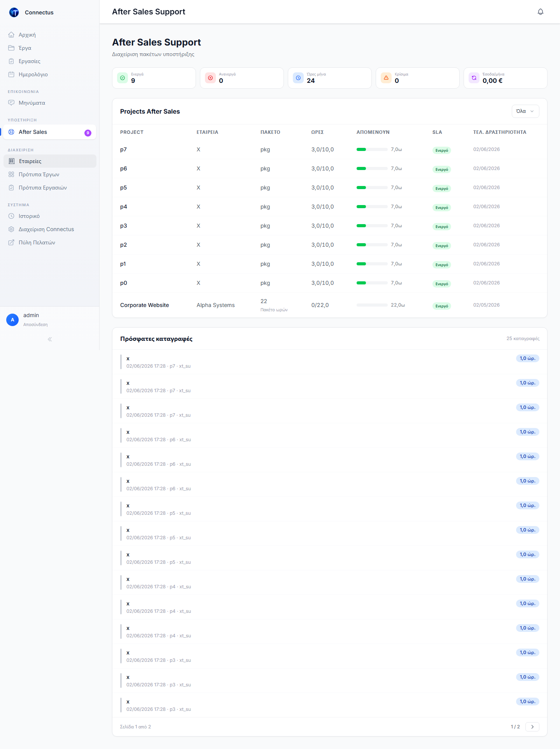This screenshot has width=560, height=749.
Task: Select Ιστορικό in sidebar menu
Action: click(50, 216)
